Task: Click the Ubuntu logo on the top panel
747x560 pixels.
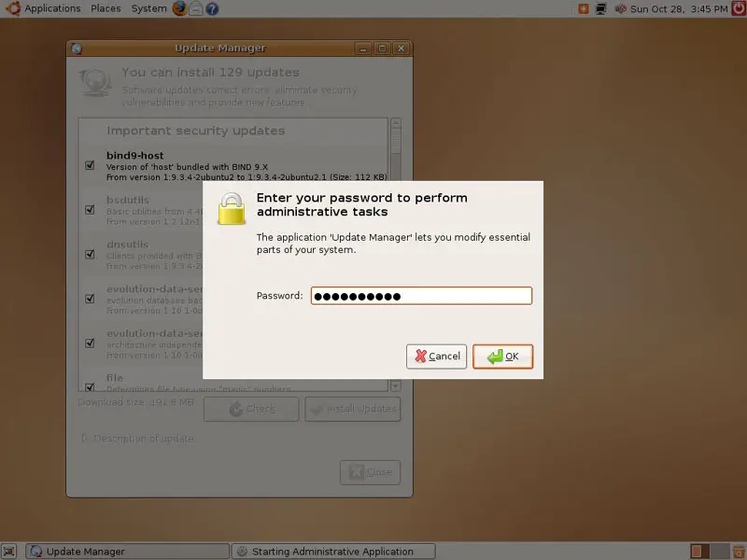Action: [x=12, y=8]
